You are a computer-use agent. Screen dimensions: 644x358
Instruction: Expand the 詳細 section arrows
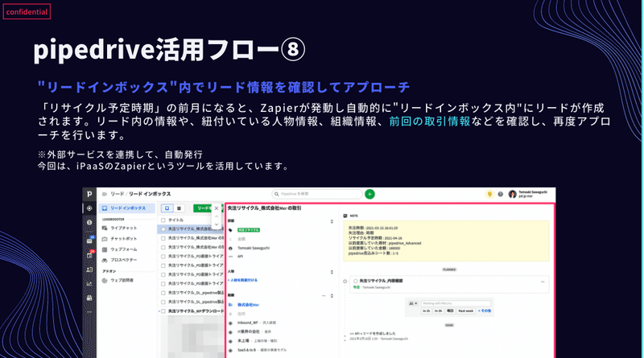click(x=332, y=222)
